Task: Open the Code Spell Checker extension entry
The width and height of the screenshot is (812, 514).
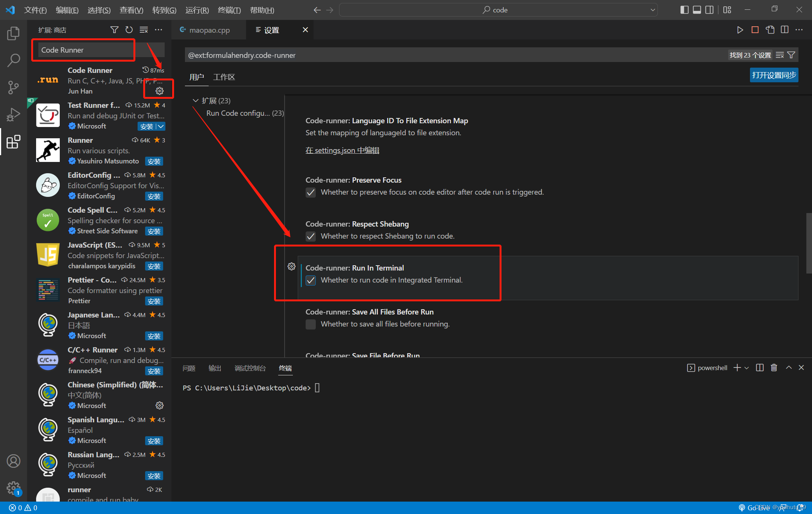Action: 100,221
